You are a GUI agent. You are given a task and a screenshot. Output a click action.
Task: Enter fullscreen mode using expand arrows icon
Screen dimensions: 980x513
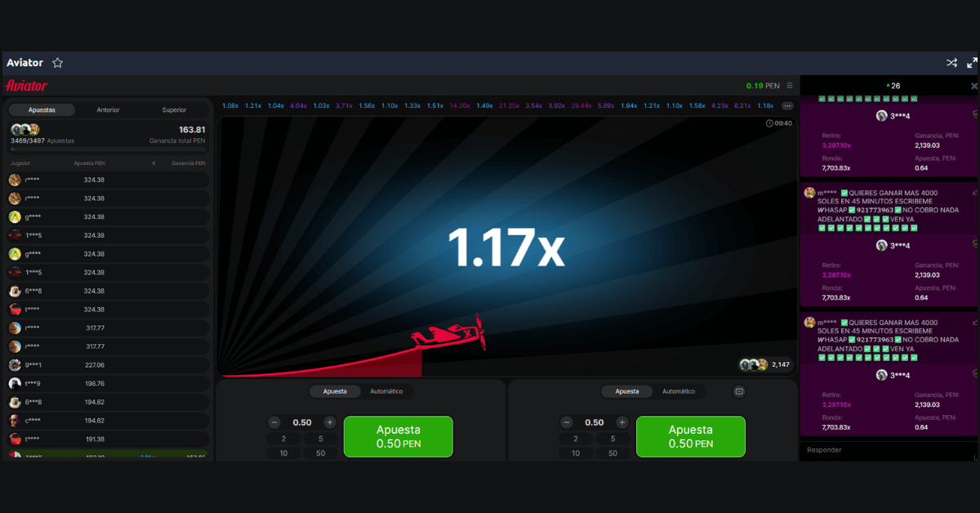click(x=972, y=63)
